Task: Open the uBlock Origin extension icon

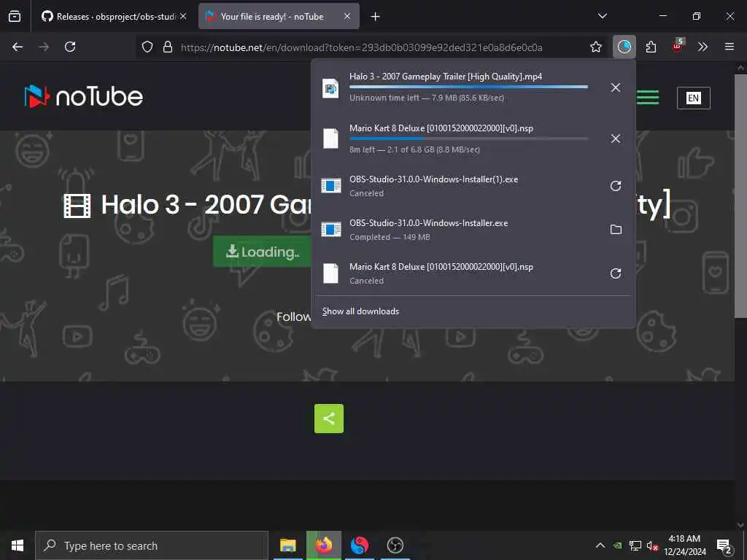Action: click(678, 46)
